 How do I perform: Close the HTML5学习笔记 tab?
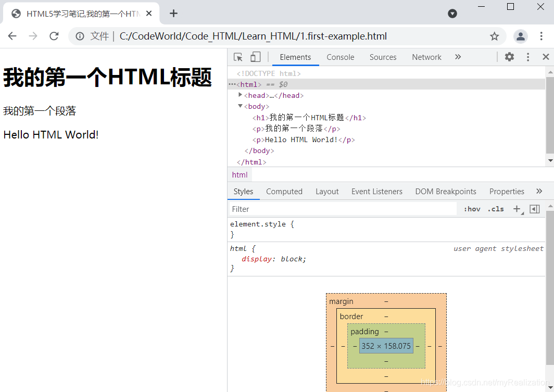(x=149, y=14)
